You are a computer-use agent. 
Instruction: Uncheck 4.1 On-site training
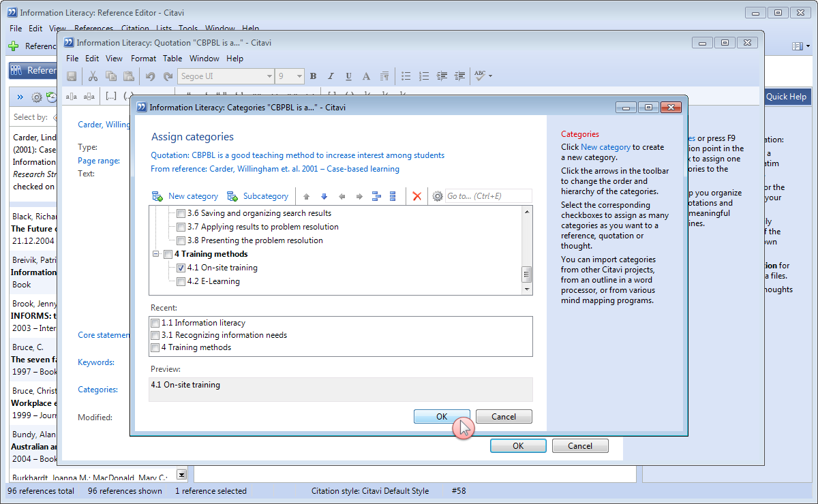pyautogui.click(x=181, y=268)
